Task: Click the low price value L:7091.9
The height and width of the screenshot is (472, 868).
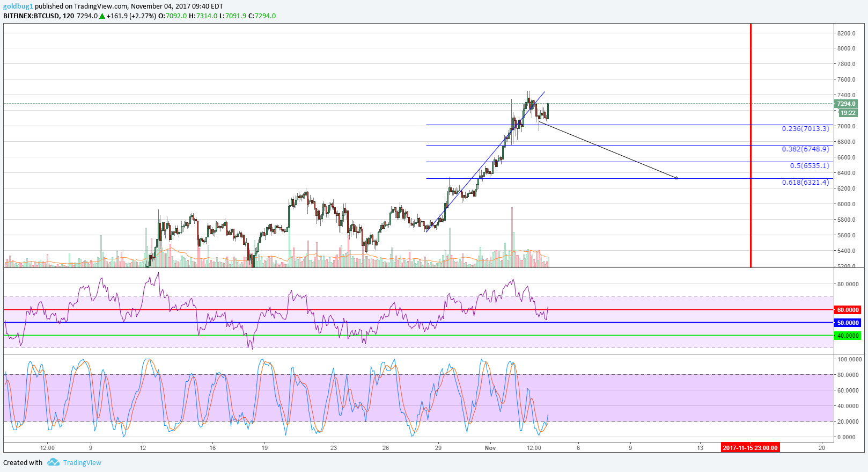Action: 233,16
